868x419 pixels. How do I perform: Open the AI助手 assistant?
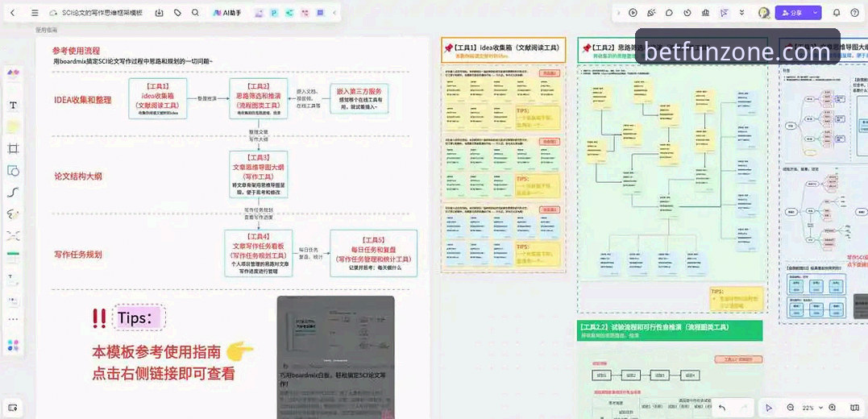(227, 13)
